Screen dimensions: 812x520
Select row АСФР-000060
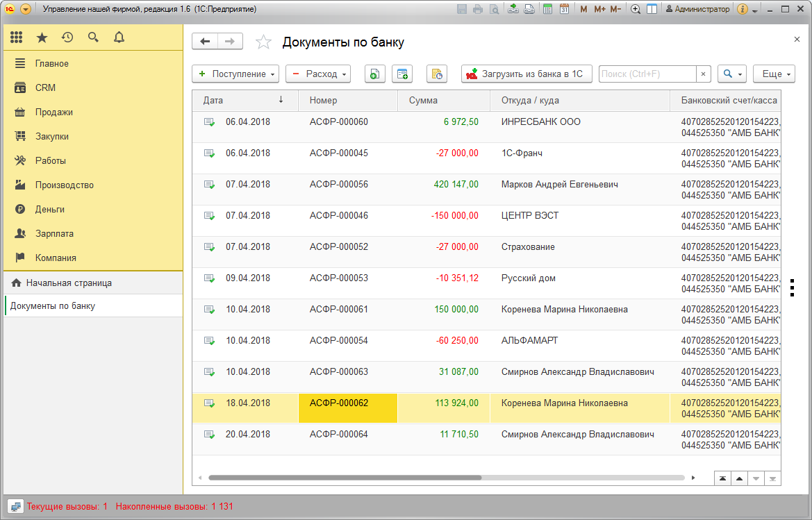(486, 127)
